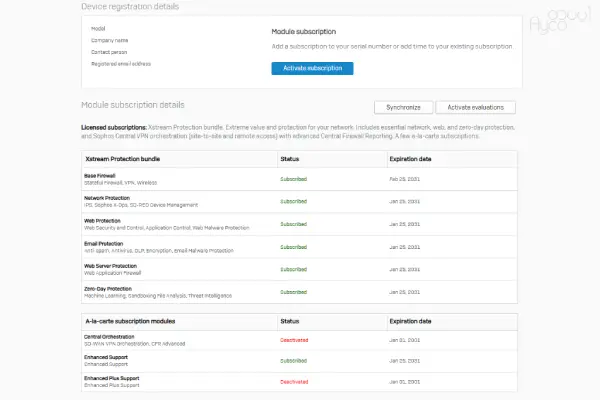Click the 'Web Application Firewall' description
The image size is (600, 400).
pyautogui.click(x=112, y=273)
